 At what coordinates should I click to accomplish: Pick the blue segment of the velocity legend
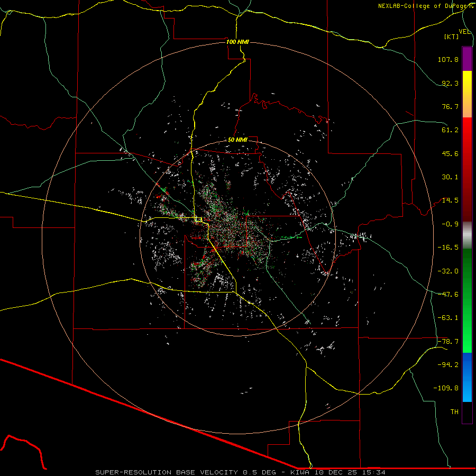[467, 377]
